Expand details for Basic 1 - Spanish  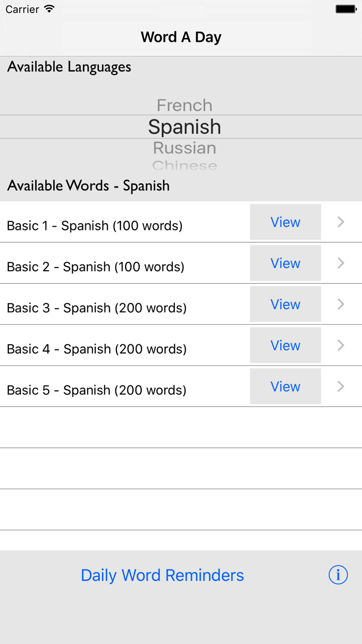[340, 222]
